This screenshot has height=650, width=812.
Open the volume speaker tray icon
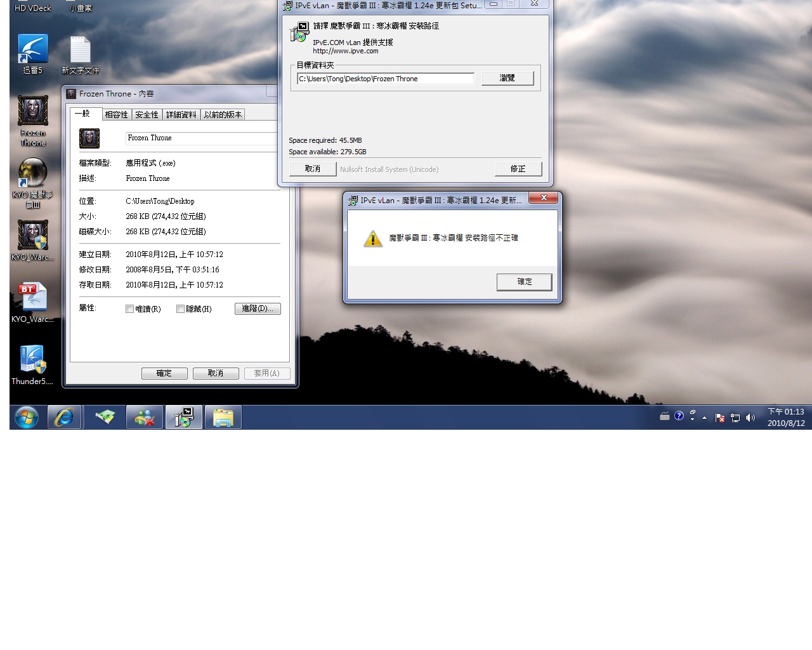point(750,418)
